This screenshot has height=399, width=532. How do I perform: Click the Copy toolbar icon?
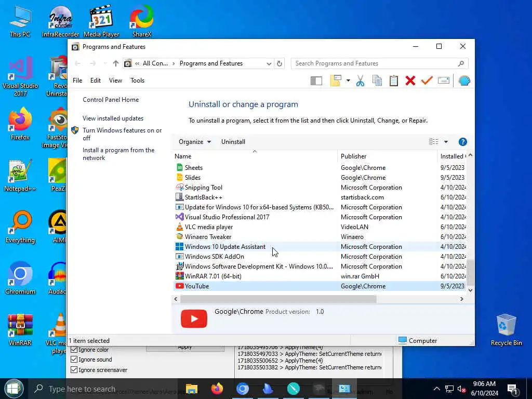tap(377, 81)
